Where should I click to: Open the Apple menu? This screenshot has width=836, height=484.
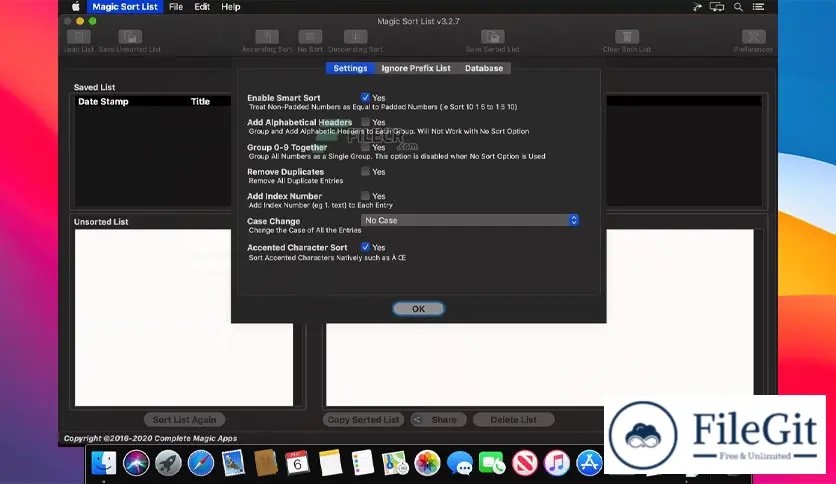click(76, 7)
